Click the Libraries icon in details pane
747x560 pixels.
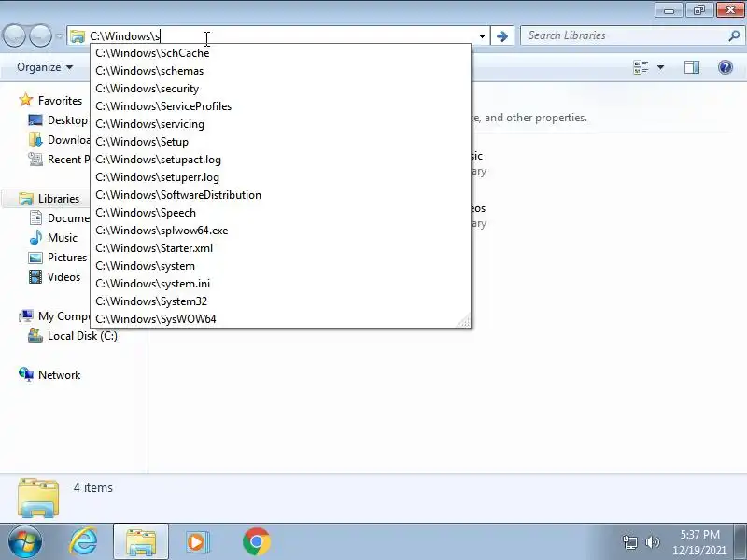(38, 498)
